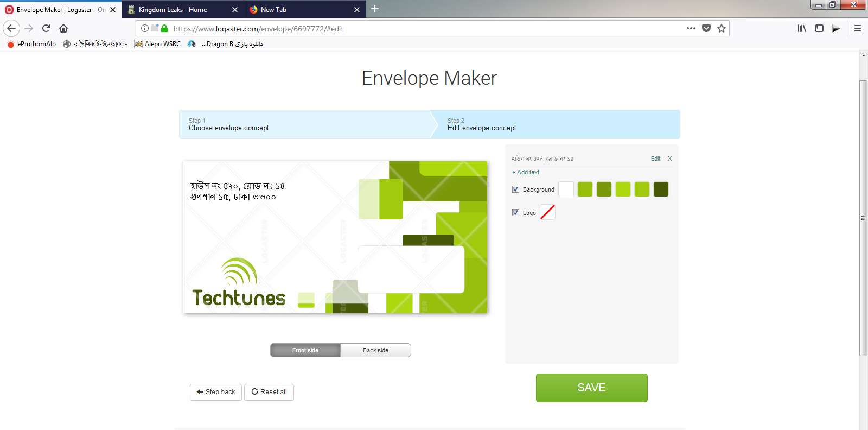This screenshot has height=430, width=868.
Task: Click the browser forward arrow
Action: (29, 28)
